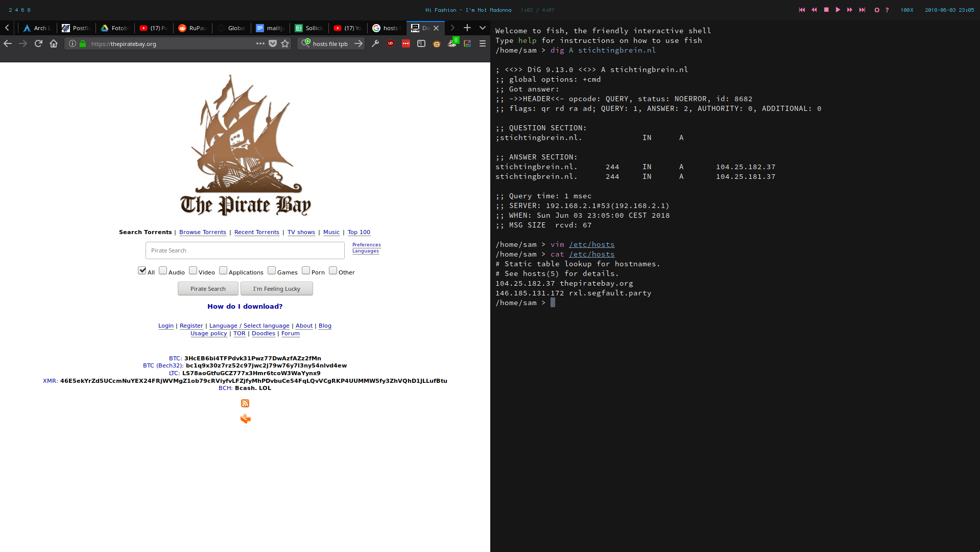The width and height of the screenshot is (980, 552).
Task: Toggle the sidebar view icon
Action: point(421,44)
